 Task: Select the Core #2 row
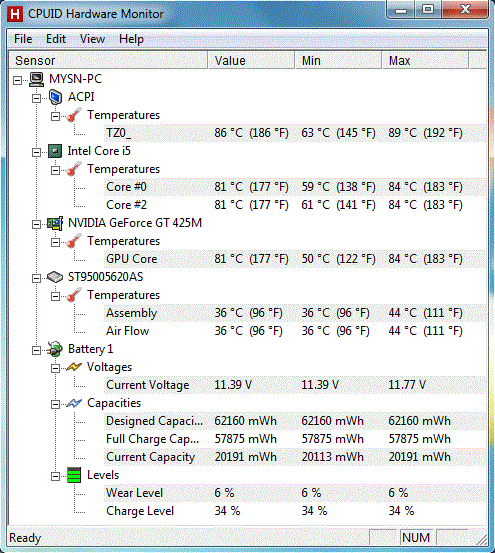pos(295,205)
